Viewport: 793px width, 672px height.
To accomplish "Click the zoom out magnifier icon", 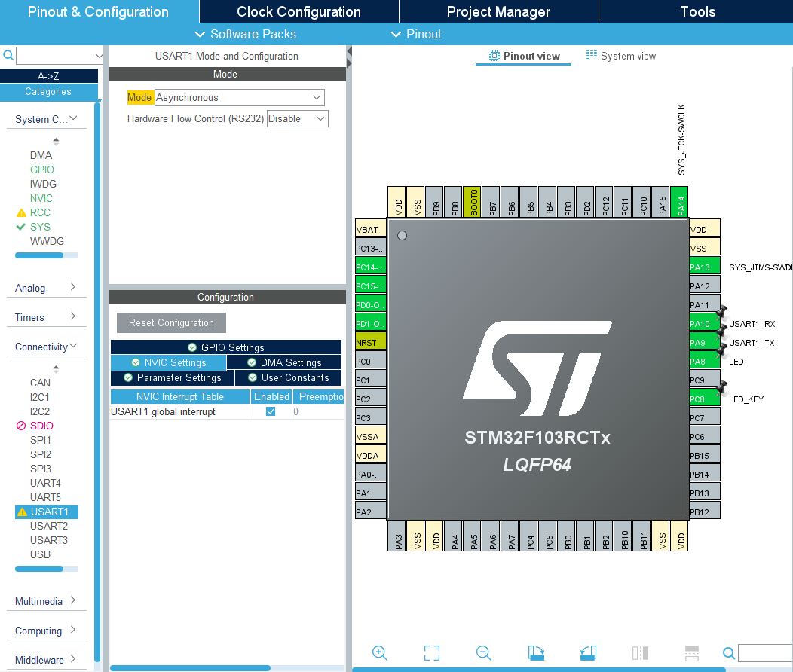I will pyautogui.click(x=483, y=653).
